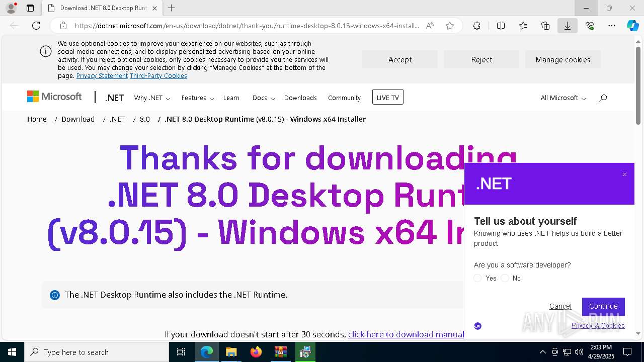Open Task View on taskbar
Screen dimensions: 644x362
point(181,352)
